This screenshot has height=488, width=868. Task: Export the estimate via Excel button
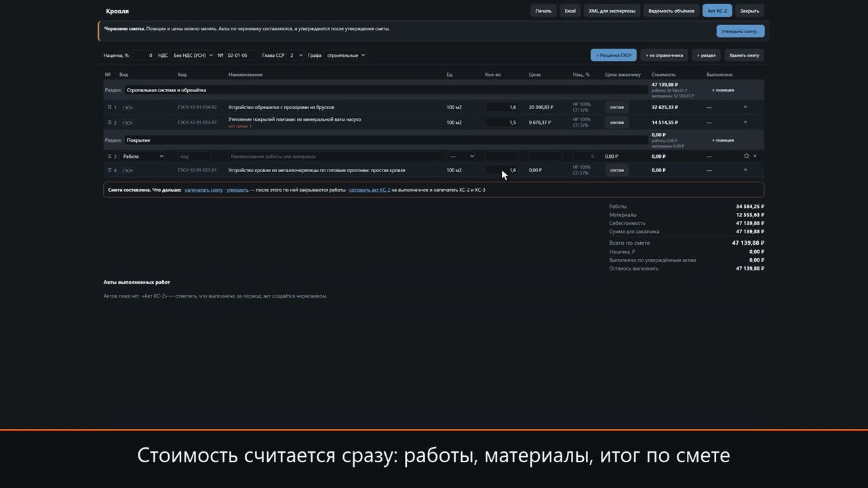570,11
